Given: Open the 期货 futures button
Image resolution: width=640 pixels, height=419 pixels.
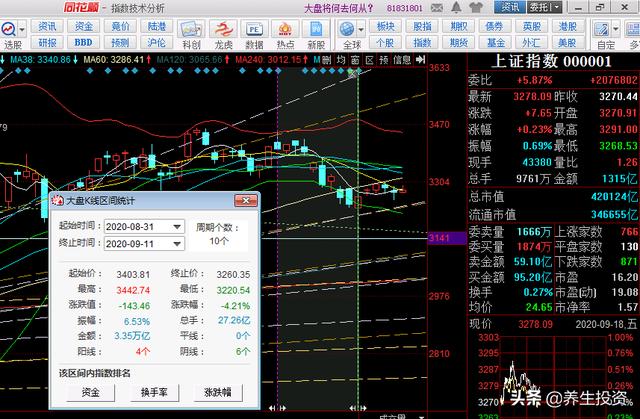Looking at the screenshot, I should tap(458, 42).
